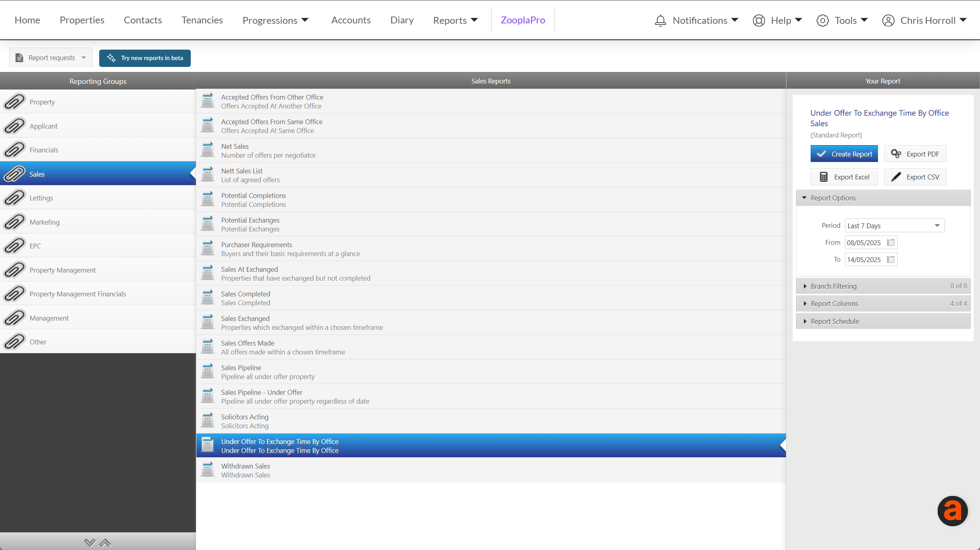This screenshot has height=550, width=980.
Task: Click the report icon for Net Sales
Action: [208, 150]
